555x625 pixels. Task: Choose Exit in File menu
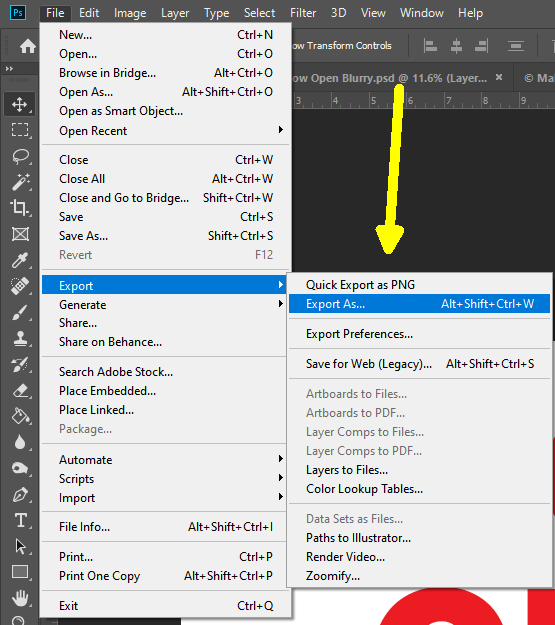(x=167, y=605)
